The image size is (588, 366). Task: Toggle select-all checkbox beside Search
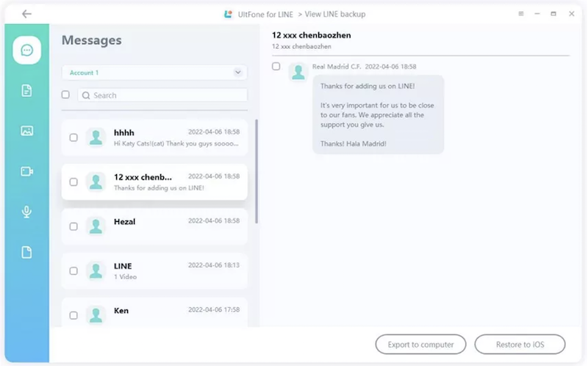(x=65, y=95)
